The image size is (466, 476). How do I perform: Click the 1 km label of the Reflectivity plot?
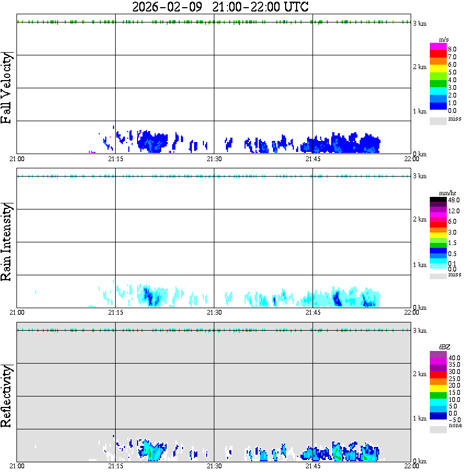pyautogui.click(x=420, y=418)
